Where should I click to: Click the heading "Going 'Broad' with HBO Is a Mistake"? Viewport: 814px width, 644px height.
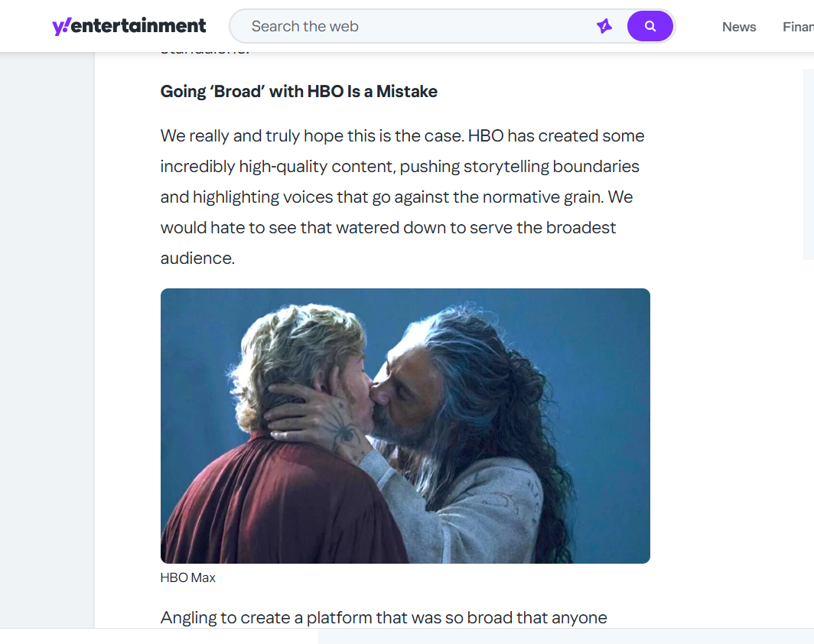pos(299,92)
